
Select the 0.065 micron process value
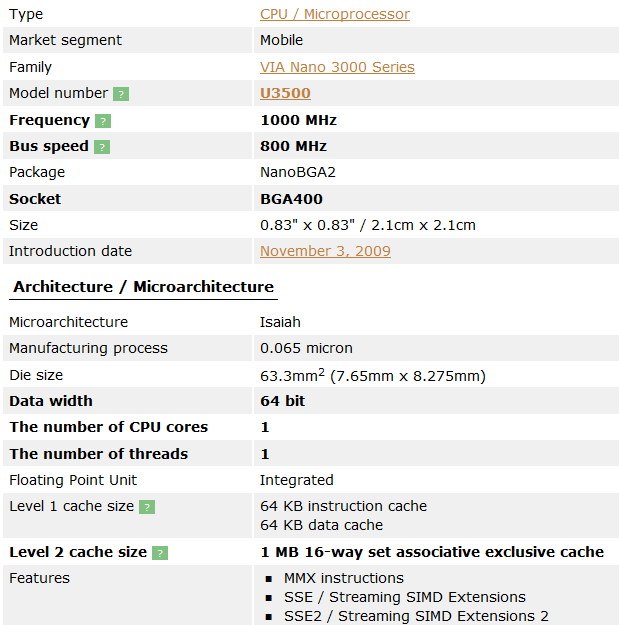point(306,348)
